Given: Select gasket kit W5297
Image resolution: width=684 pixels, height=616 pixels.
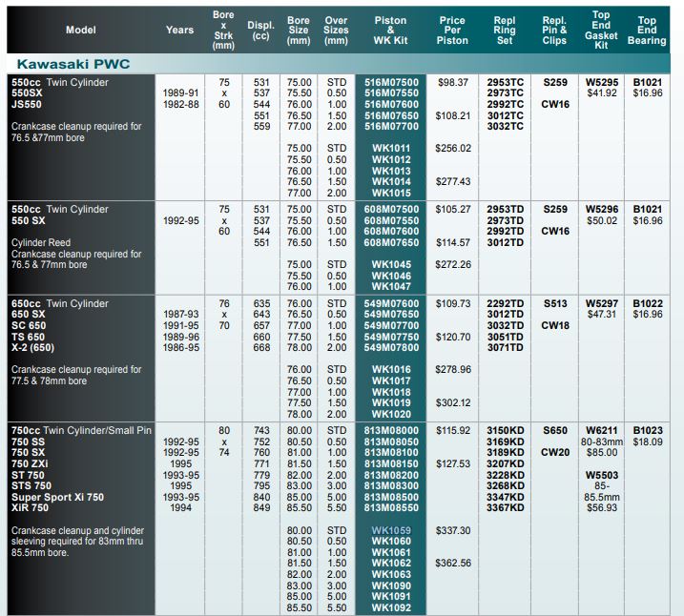Looking at the screenshot, I should 602,303.
